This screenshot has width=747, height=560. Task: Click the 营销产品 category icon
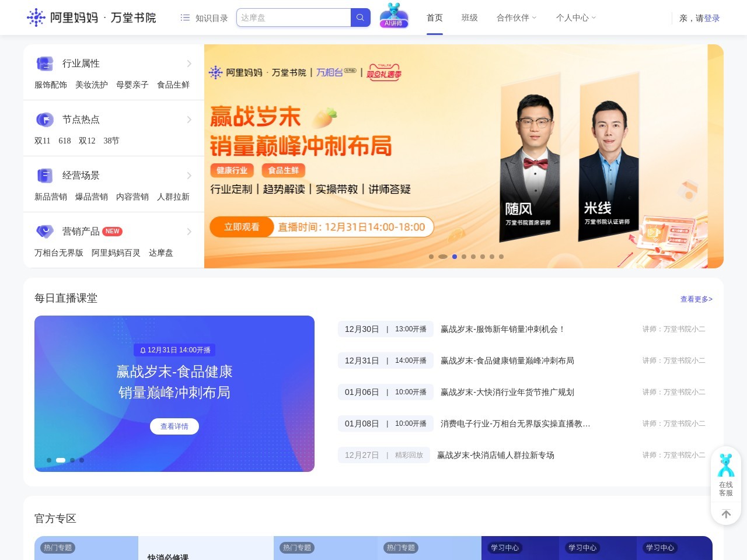coord(45,232)
